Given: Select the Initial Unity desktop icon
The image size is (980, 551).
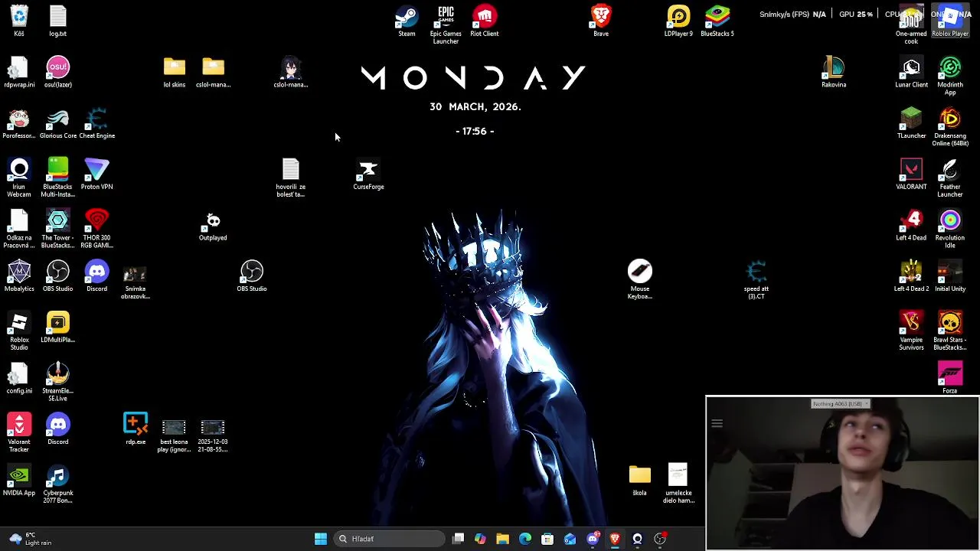Looking at the screenshot, I should click(950, 276).
